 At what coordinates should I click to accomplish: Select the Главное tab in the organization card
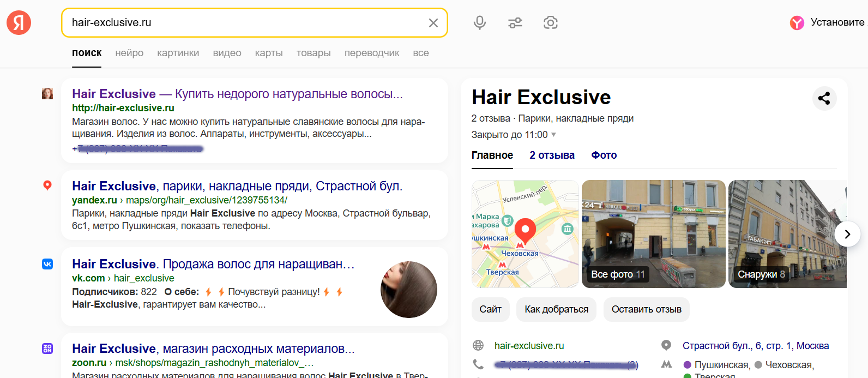point(492,155)
